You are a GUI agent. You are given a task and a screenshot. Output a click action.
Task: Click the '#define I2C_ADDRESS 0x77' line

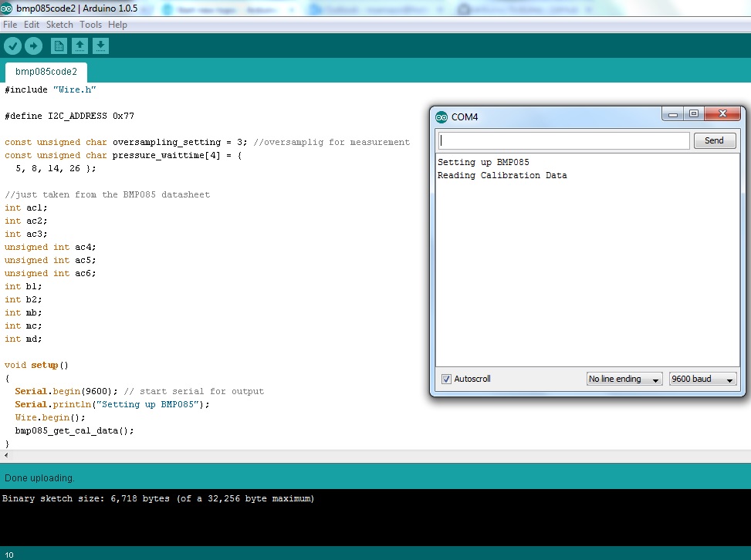point(69,116)
